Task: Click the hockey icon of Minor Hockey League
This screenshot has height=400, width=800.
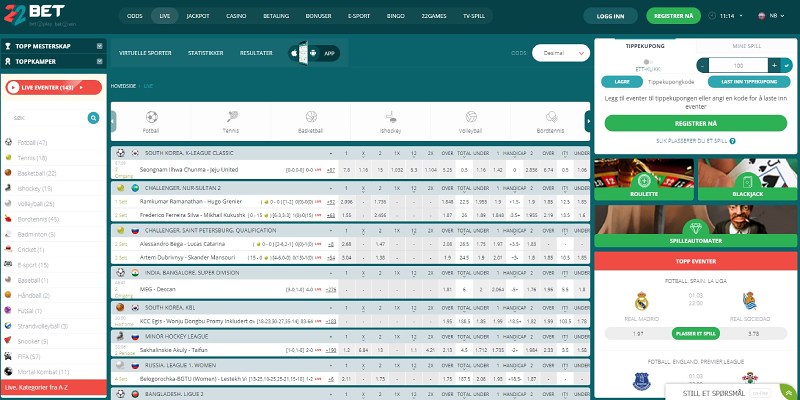Action: pyautogui.click(x=120, y=336)
